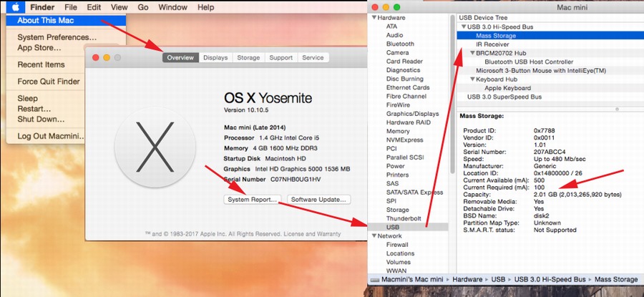Viewport: 644px width, 297px height.
Task: Select Locations under Network
Action: (400, 253)
